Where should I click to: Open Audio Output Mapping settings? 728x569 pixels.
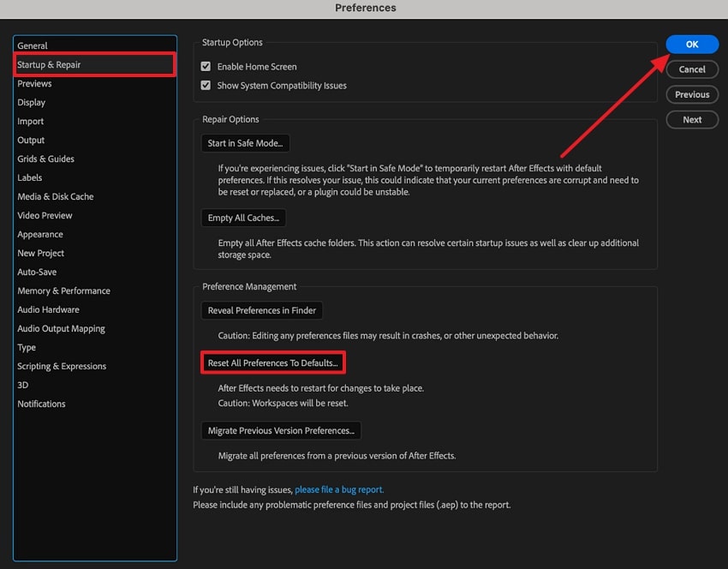point(95,328)
